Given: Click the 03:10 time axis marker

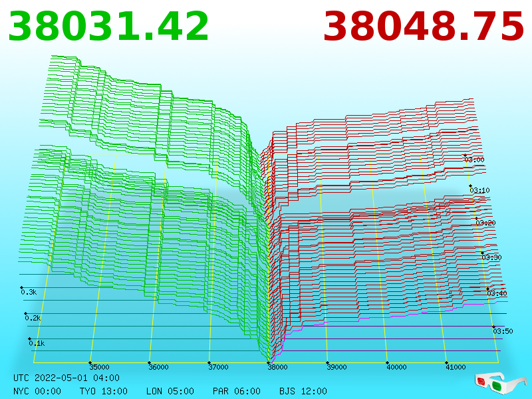Looking at the screenshot, I should 479,190.
